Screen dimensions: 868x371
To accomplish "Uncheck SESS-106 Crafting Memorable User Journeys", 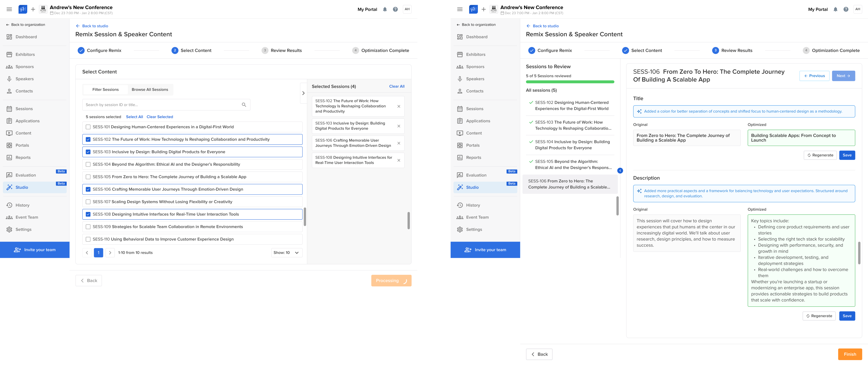I will coord(88,190).
